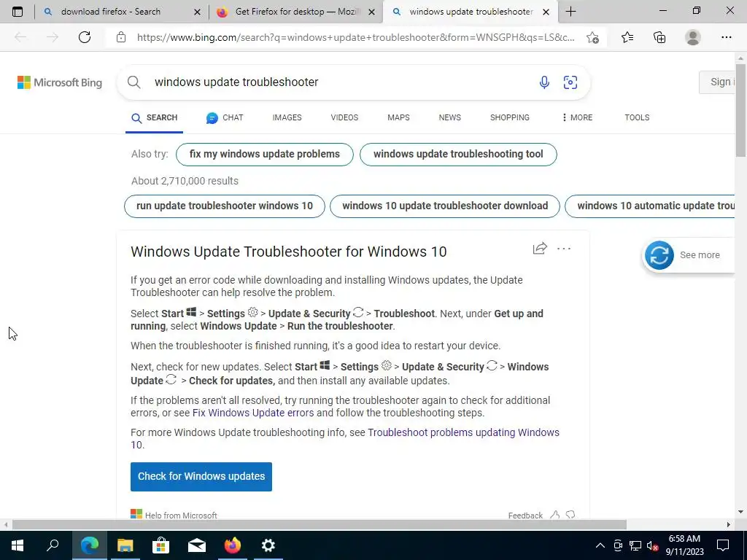Open Mail app from taskbar

click(197, 545)
